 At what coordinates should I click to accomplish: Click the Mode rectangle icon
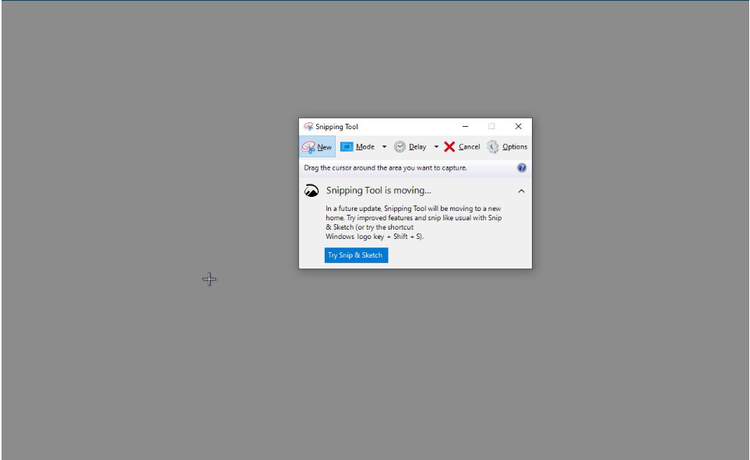(346, 147)
